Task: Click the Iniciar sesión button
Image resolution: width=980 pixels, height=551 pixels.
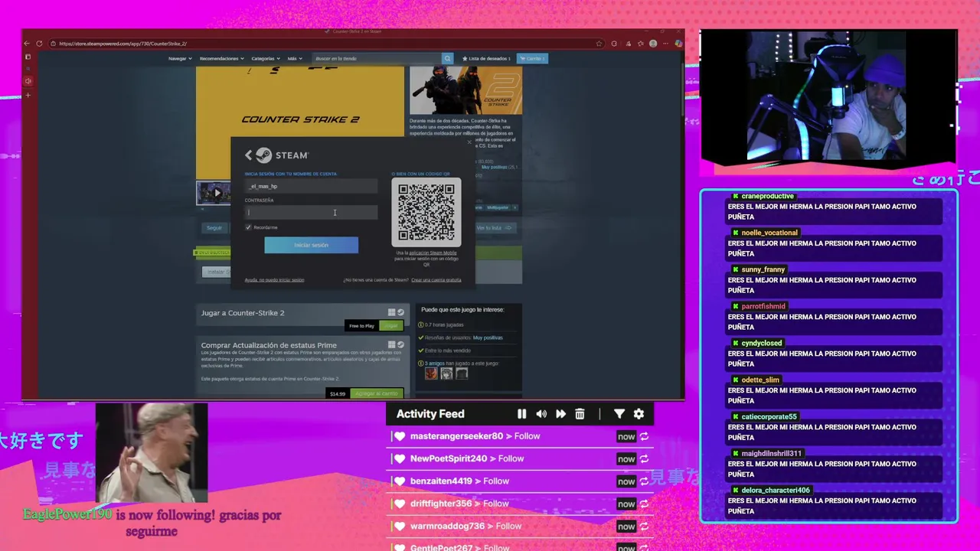Action: click(311, 245)
